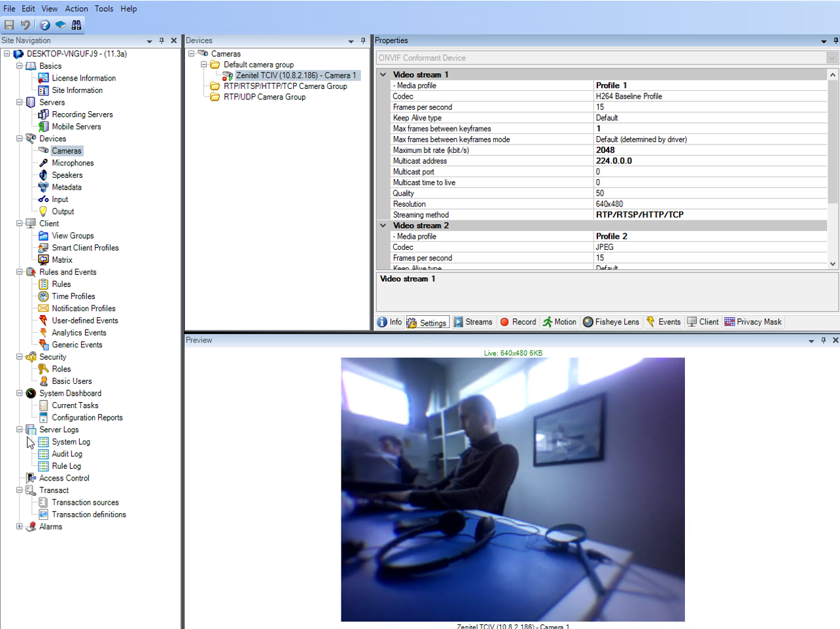Collapse the Video stream 1 section
Screen dimensions: 840x629
(x=383, y=75)
